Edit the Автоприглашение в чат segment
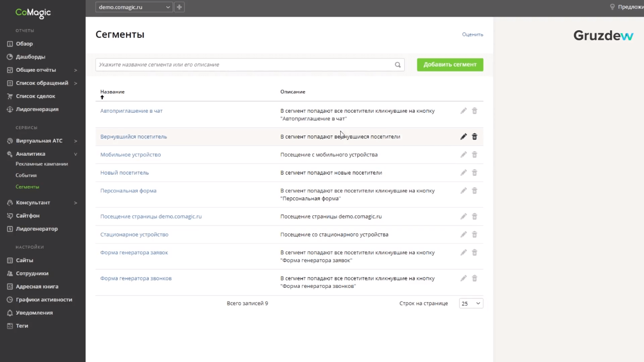The width and height of the screenshot is (644, 362). pos(463,110)
